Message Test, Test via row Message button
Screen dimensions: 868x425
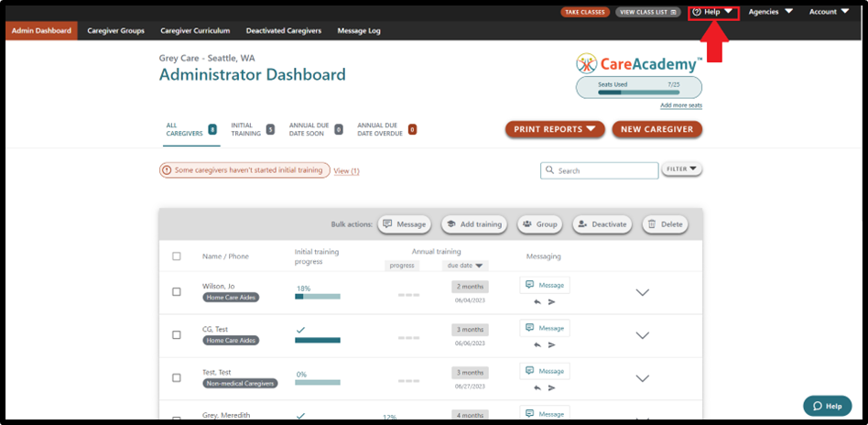[545, 371]
